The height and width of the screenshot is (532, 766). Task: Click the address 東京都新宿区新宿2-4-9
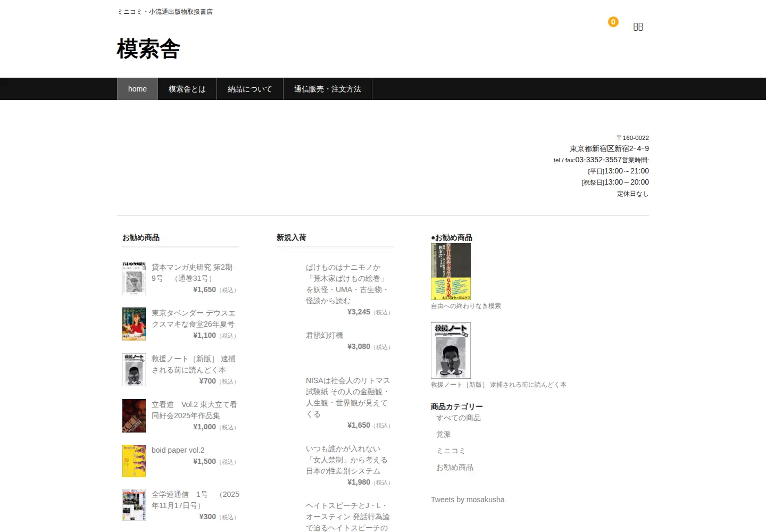[x=609, y=148]
